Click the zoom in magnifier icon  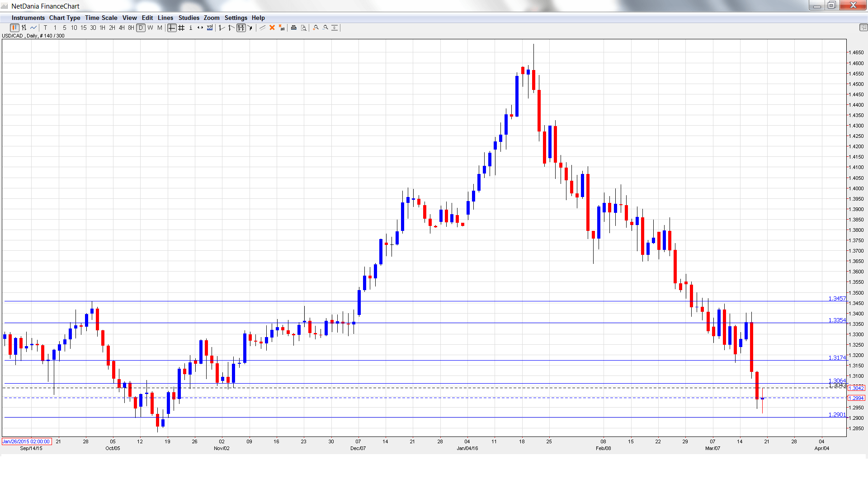(x=316, y=28)
